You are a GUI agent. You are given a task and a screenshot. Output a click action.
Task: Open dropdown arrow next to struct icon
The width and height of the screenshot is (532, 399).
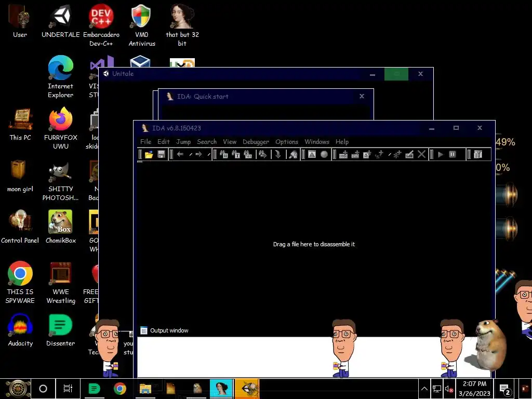[x=390, y=155]
